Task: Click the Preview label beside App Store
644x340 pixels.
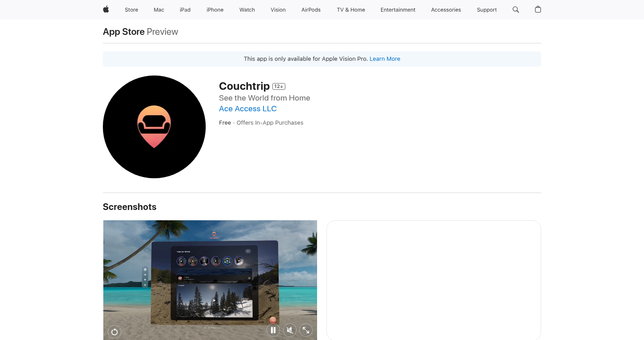Action: (162, 32)
